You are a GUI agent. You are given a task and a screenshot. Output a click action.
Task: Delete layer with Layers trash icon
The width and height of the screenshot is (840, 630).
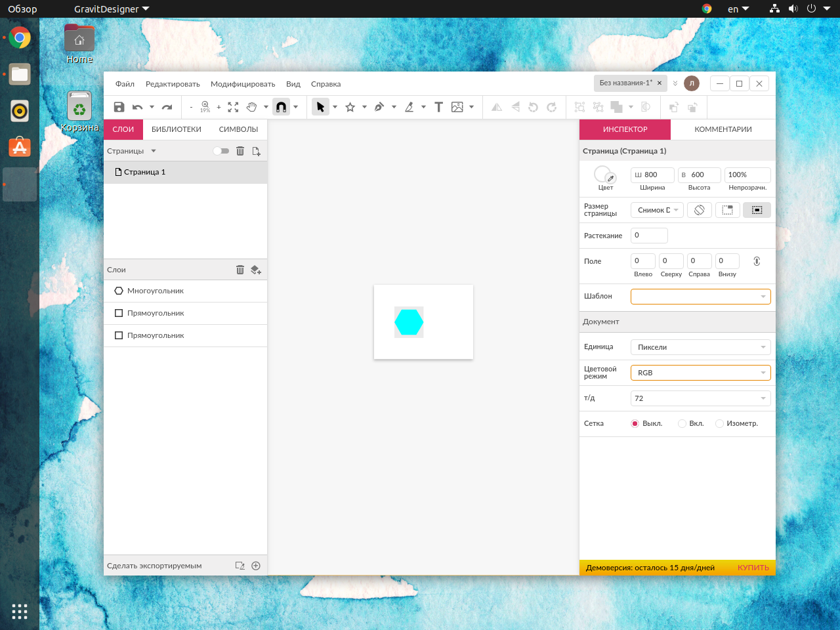tap(240, 270)
